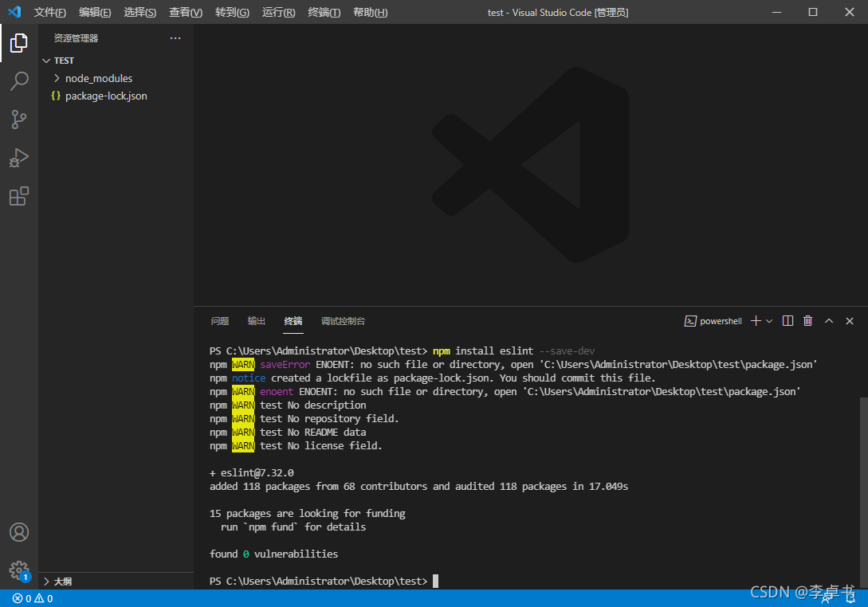Expand the 大纲 outline section

pos(46,581)
